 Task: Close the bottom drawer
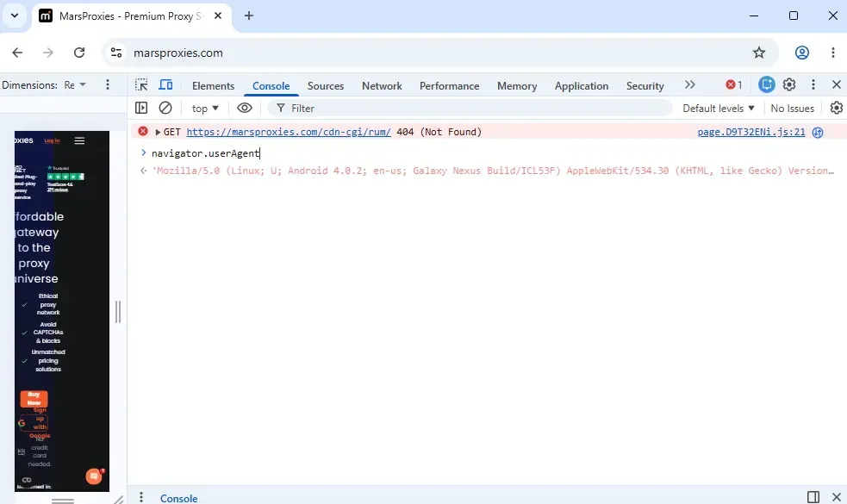[x=836, y=497]
